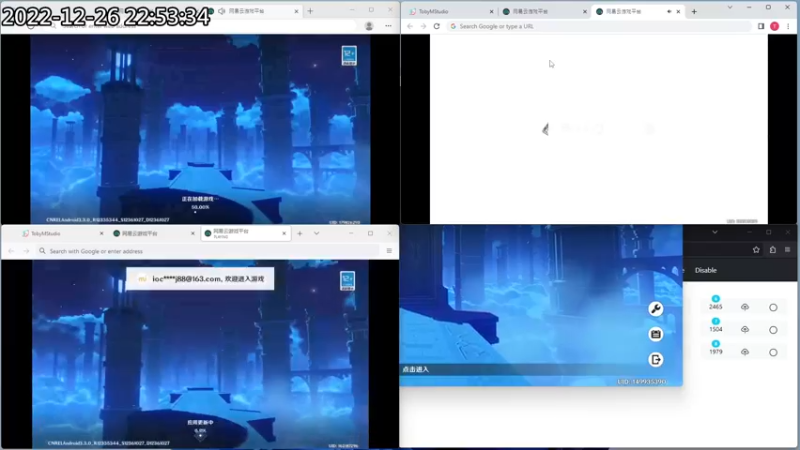
Task: Select the radio circle in row 1979
Action: (773, 353)
